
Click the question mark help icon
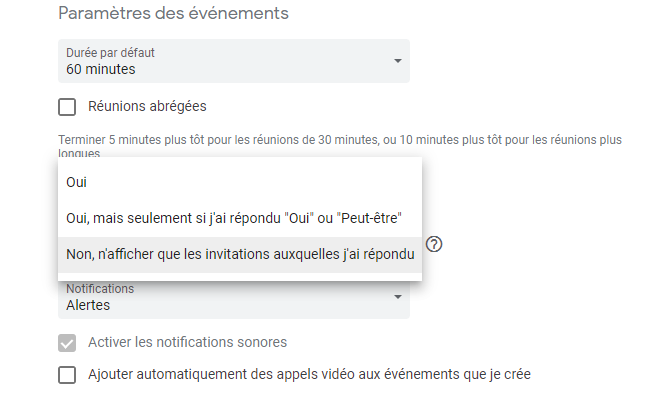[435, 245]
